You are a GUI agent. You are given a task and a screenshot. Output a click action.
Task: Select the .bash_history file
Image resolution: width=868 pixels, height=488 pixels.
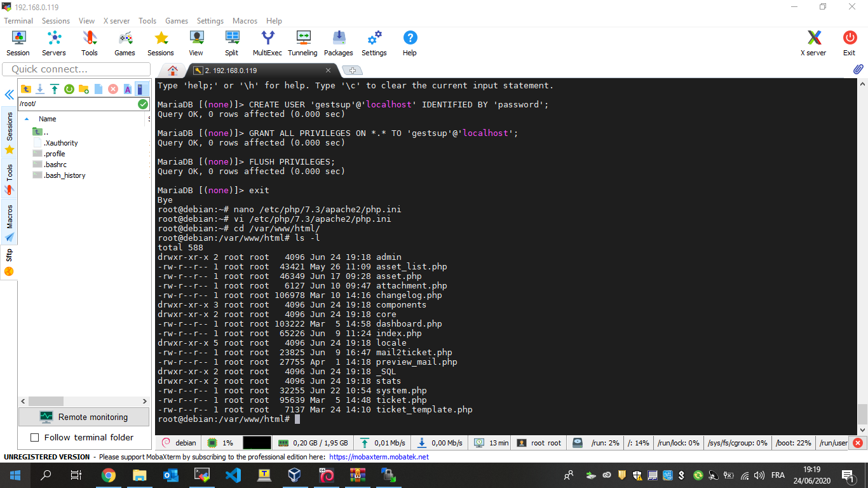pos(64,175)
